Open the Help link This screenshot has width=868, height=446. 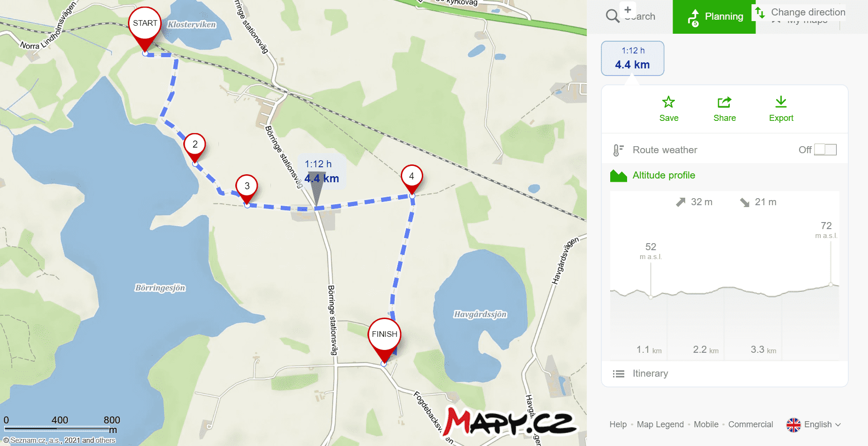pyautogui.click(x=618, y=424)
